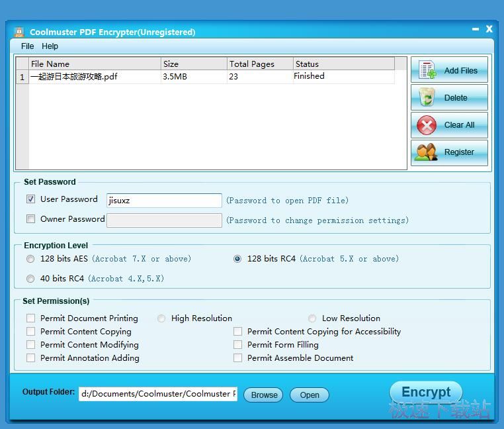This screenshot has height=429, width=504.
Task: Click the Register users icon
Action: pyautogui.click(x=426, y=152)
